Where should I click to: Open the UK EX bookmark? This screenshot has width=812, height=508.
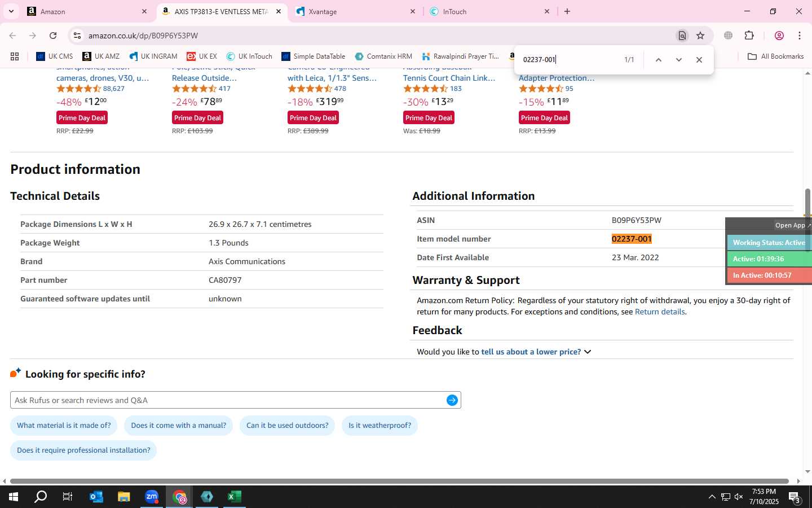(202, 56)
